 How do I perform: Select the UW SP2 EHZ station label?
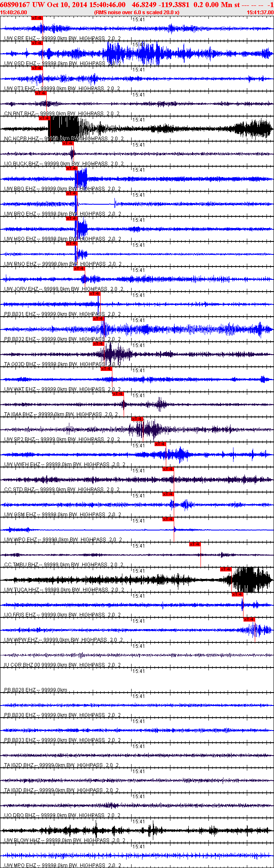pyautogui.click(x=20, y=439)
